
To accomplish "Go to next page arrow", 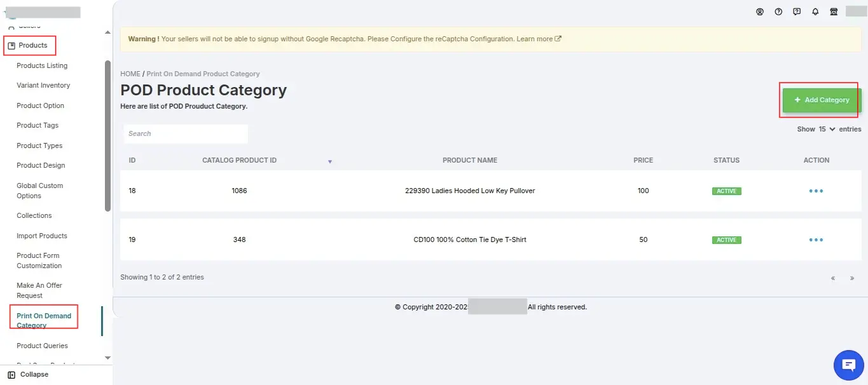I will coord(852,278).
